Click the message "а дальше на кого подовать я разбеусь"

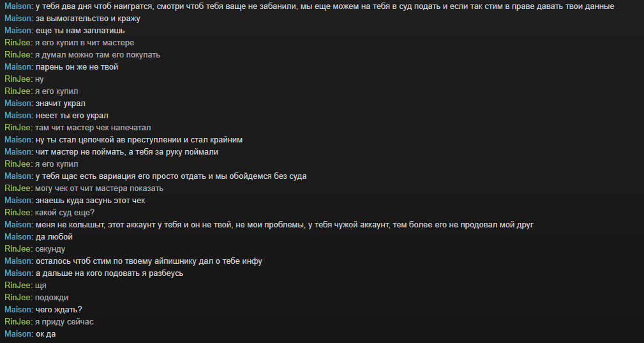click(110, 273)
